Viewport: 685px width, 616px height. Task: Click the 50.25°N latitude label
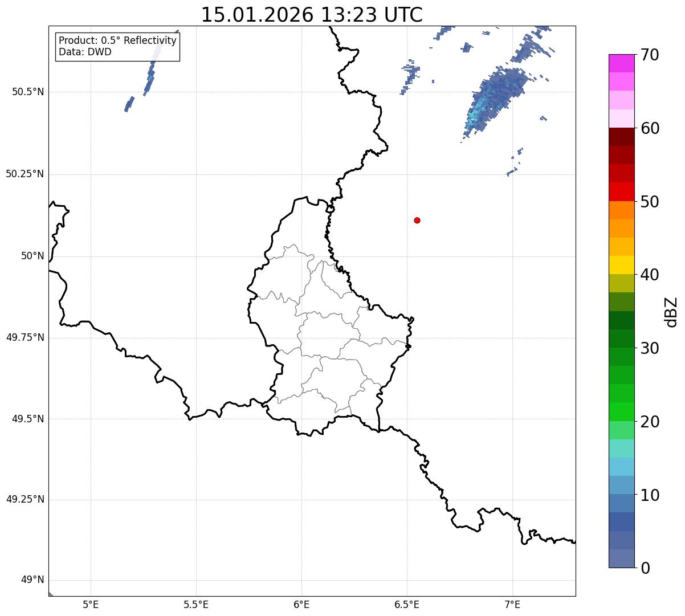coord(25,174)
